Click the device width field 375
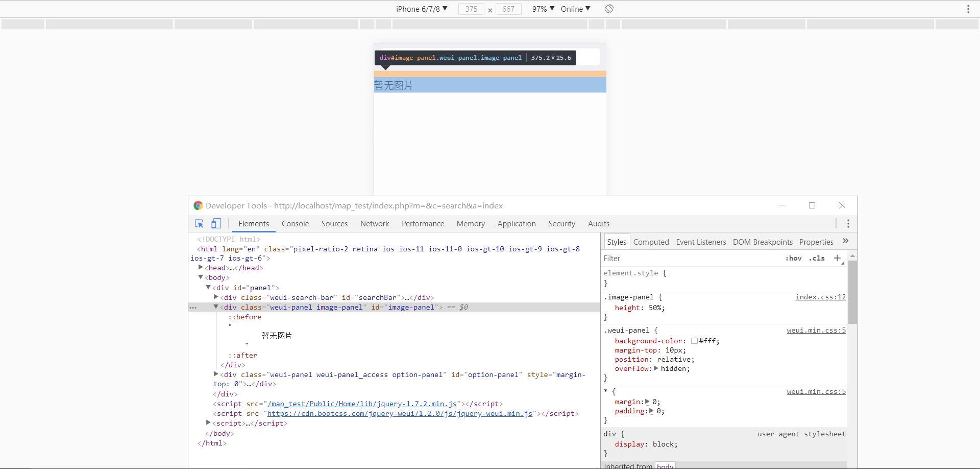 [x=471, y=9]
